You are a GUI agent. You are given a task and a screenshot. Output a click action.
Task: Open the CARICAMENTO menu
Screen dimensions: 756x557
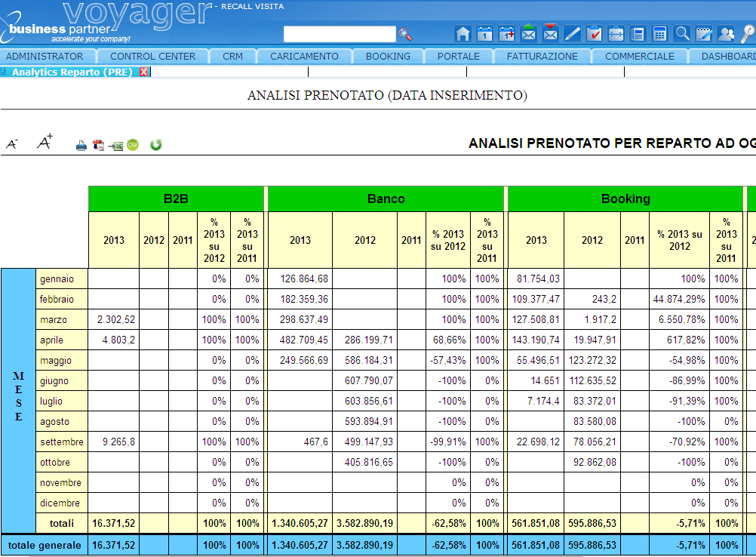coord(304,57)
